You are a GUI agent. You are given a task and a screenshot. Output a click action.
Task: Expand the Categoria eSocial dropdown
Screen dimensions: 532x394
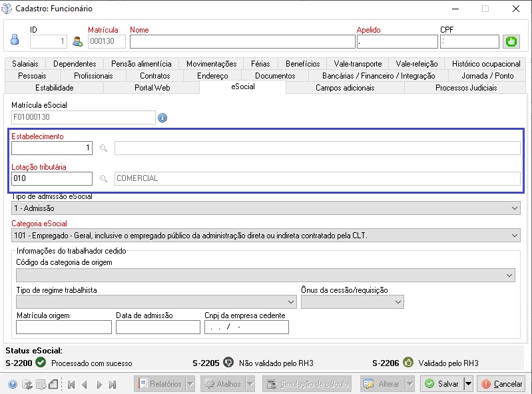(514, 236)
